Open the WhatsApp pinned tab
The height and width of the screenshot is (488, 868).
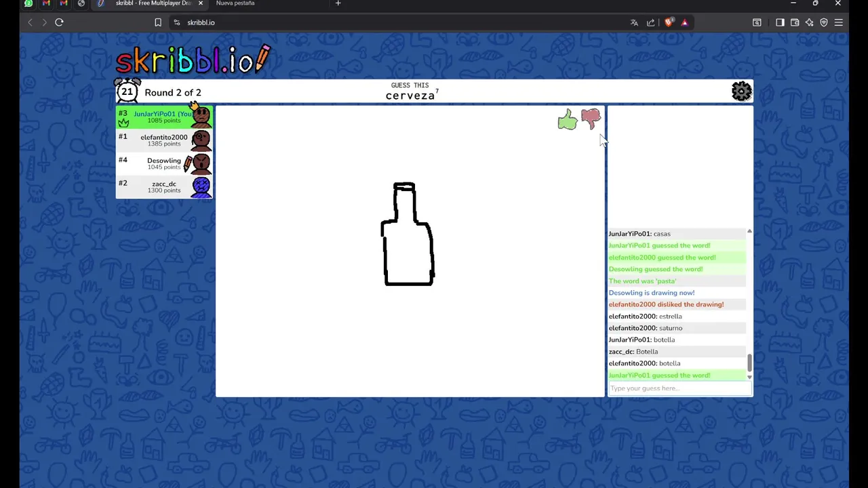click(x=28, y=3)
